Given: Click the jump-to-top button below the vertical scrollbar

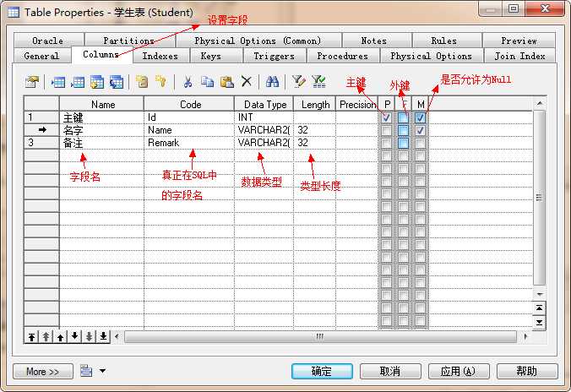Looking at the screenshot, I should coord(539,308).
